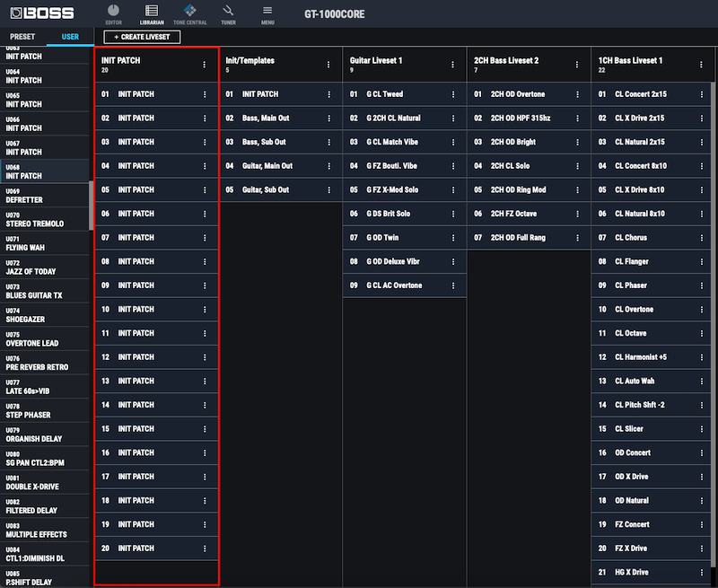
Task: Select the CL Harmonist +5 patch
Action: point(652,357)
